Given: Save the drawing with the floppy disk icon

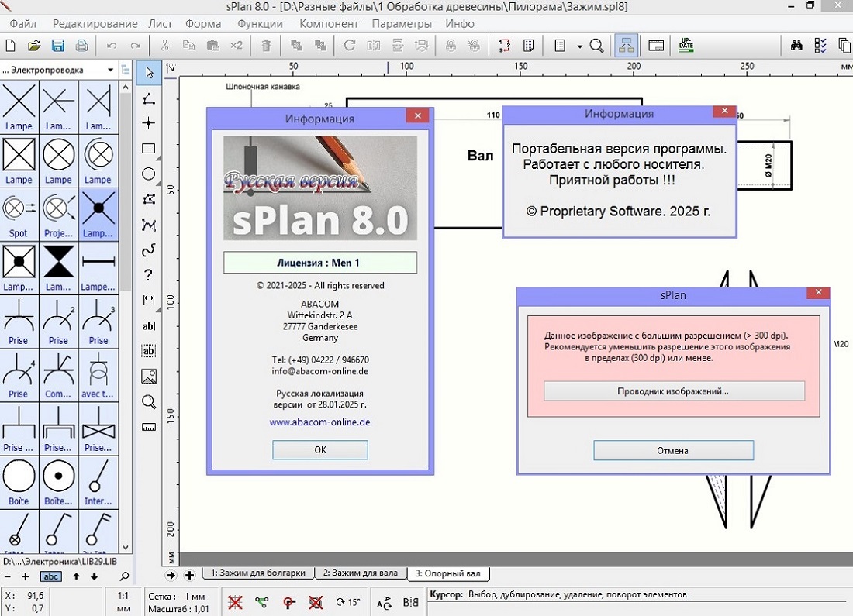Looking at the screenshot, I should [x=57, y=46].
